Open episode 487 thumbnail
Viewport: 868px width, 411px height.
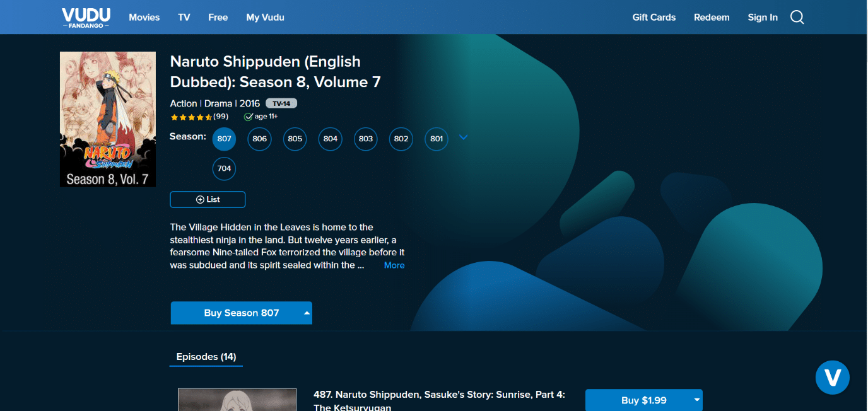(237, 400)
